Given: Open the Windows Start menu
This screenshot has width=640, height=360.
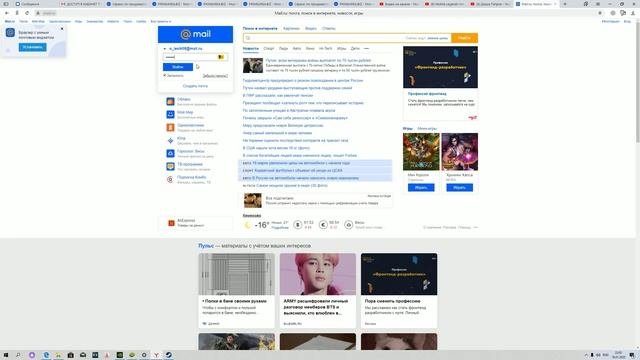Looking at the screenshot, I should pyautogui.click(x=6, y=355).
